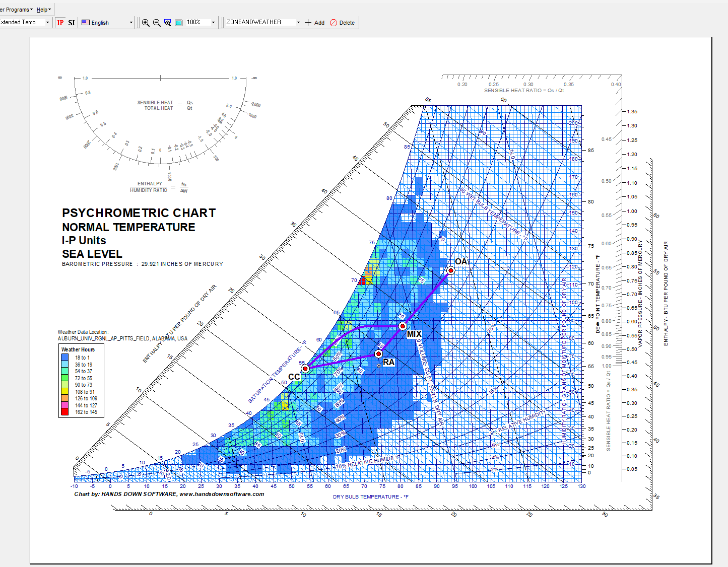
Task: Select the RA state point marker
Action: tap(379, 354)
